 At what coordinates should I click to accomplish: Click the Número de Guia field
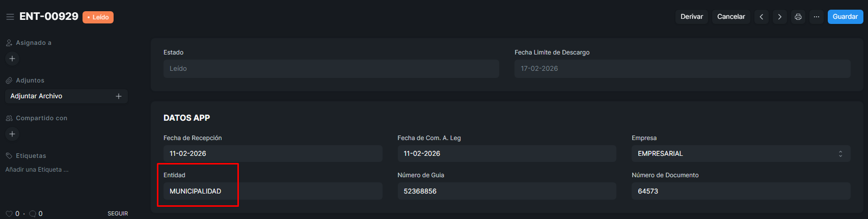[x=506, y=191]
